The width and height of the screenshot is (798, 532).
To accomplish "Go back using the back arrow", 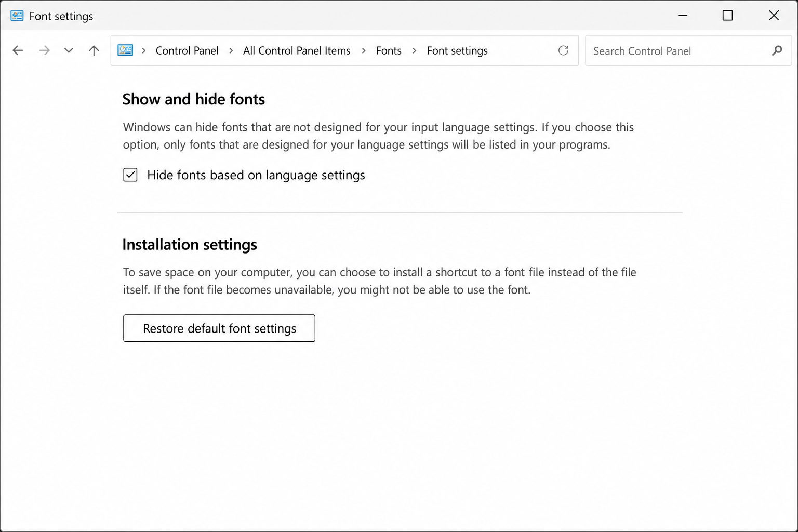I will coord(18,50).
